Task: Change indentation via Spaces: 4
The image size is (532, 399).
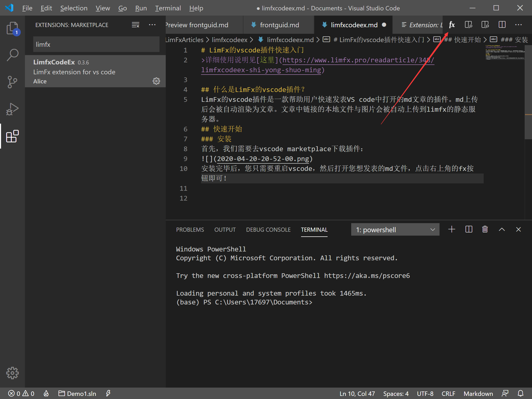Action: [396, 394]
